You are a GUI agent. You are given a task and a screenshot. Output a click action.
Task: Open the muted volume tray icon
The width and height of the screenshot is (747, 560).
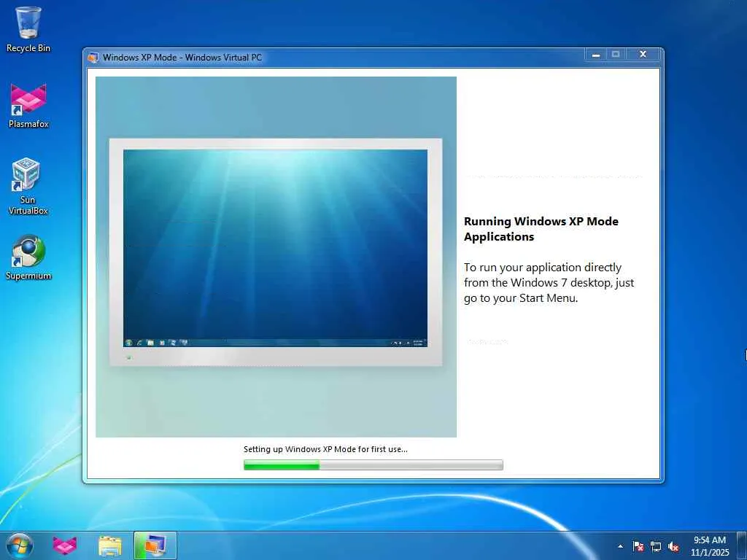(673, 546)
